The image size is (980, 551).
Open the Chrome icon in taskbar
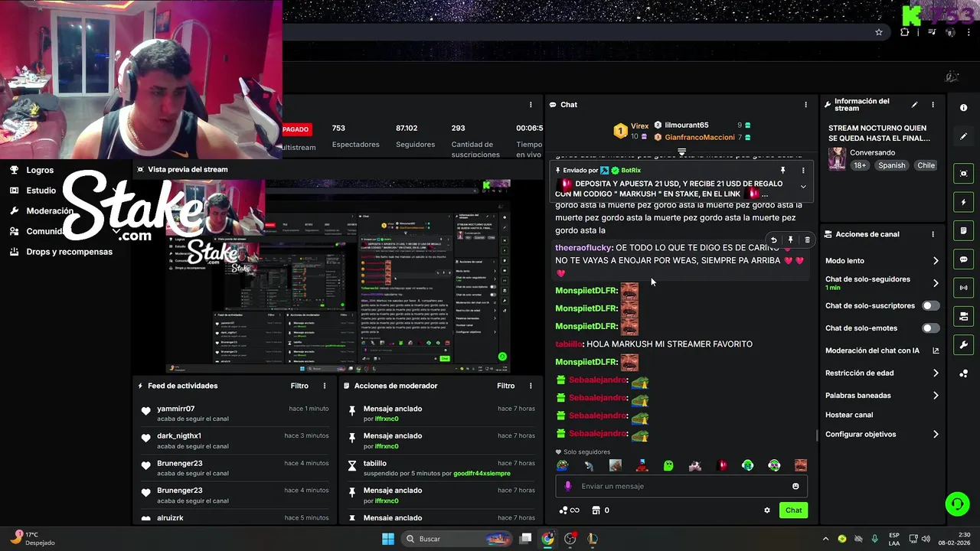547,539
